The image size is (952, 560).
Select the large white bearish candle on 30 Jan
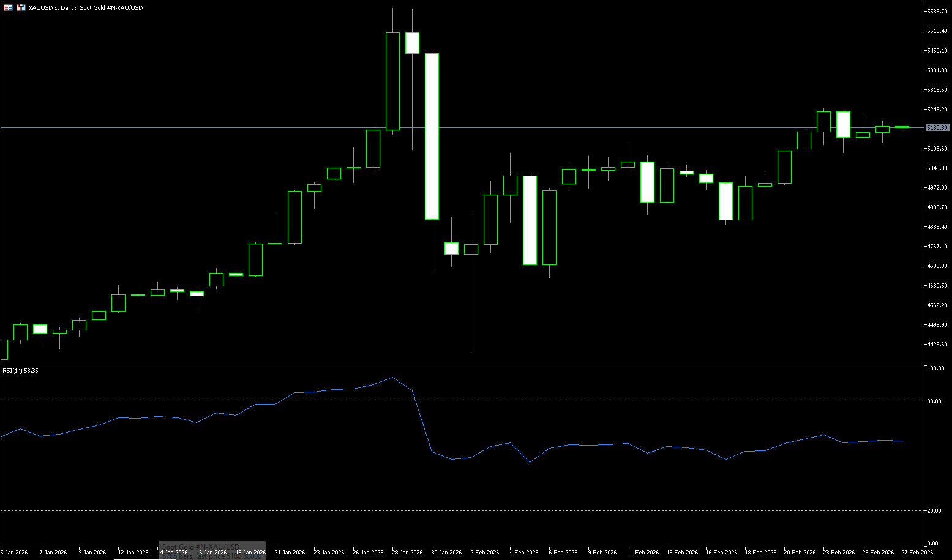[x=432, y=136]
